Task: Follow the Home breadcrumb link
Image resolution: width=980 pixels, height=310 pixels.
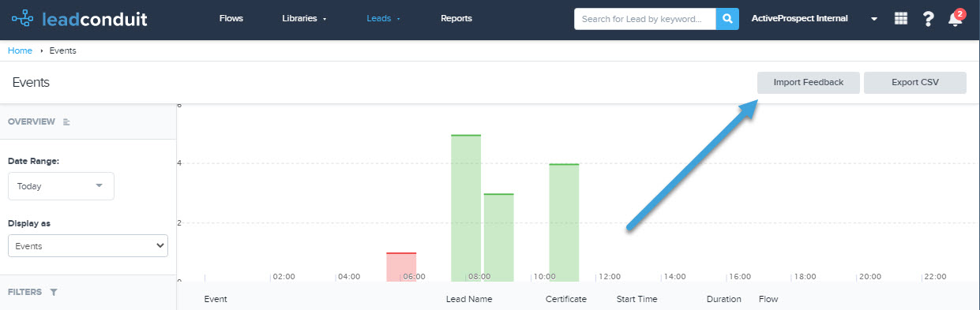Action: [20, 50]
